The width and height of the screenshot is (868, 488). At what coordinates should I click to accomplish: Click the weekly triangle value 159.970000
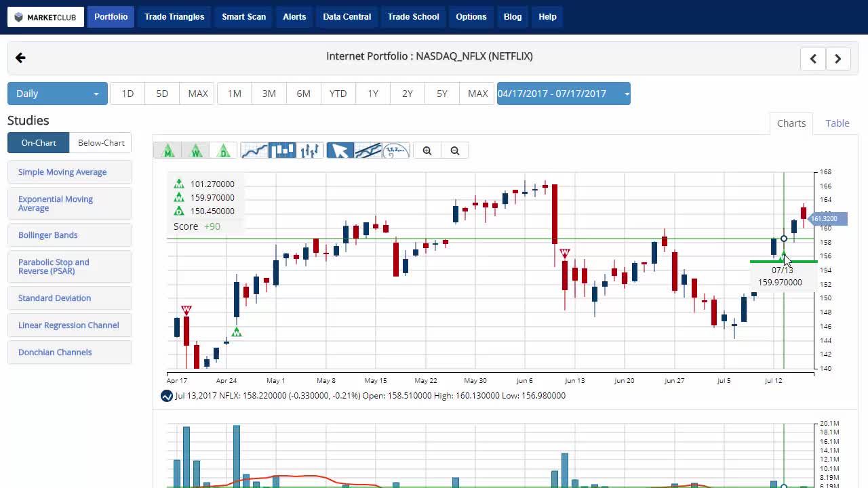coord(212,197)
